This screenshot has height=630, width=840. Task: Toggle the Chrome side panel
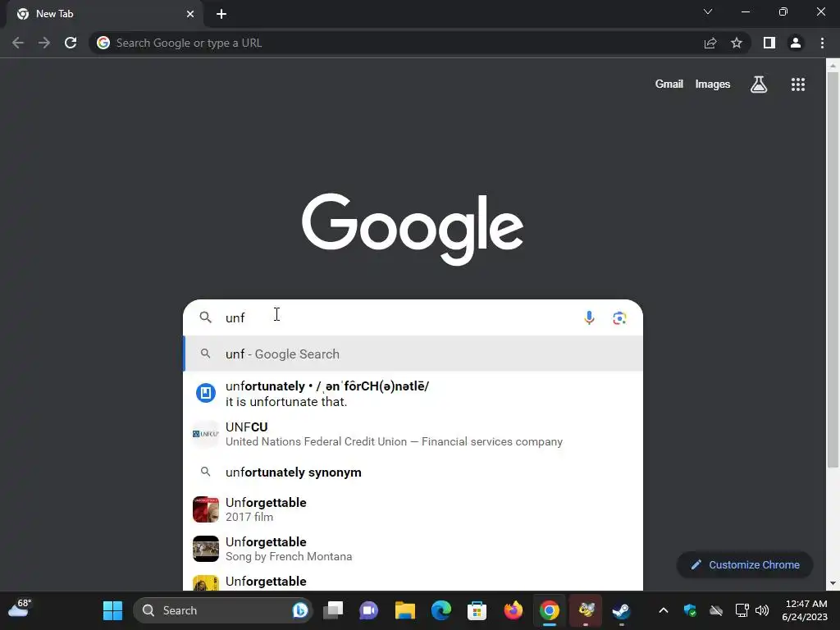pos(769,43)
